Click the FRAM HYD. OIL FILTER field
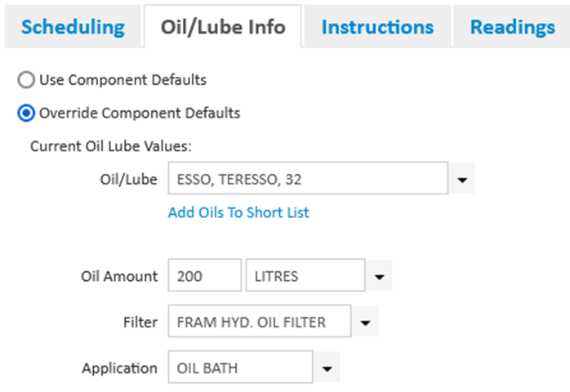The width and height of the screenshot is (570, 392). (x=259, y=322)
